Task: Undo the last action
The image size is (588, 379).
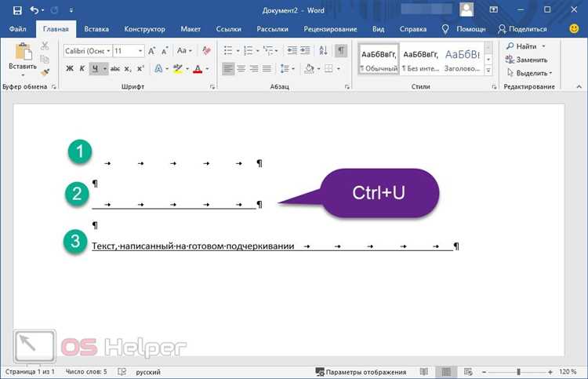Action: [x=34, y=10]
